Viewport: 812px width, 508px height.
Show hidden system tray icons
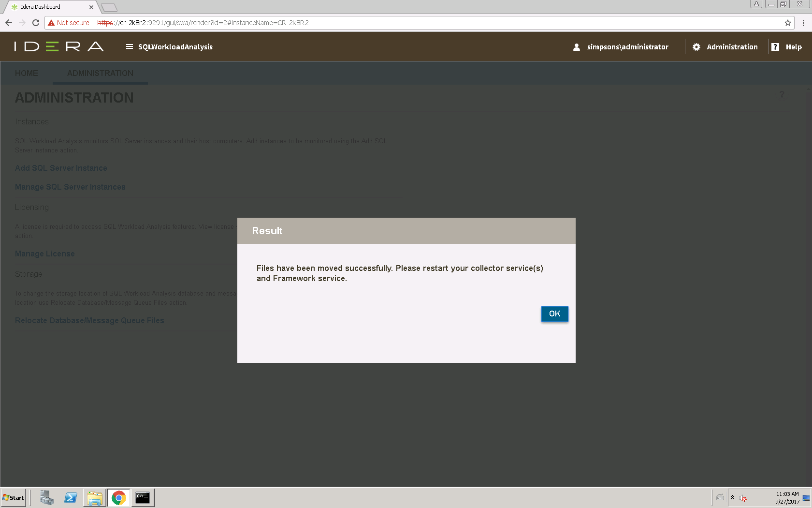point(732,497)
